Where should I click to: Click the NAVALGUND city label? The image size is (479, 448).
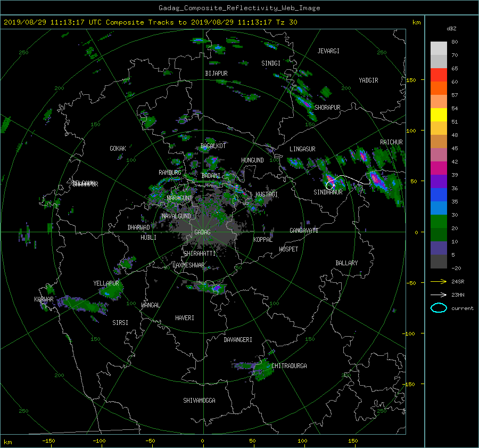176,216
